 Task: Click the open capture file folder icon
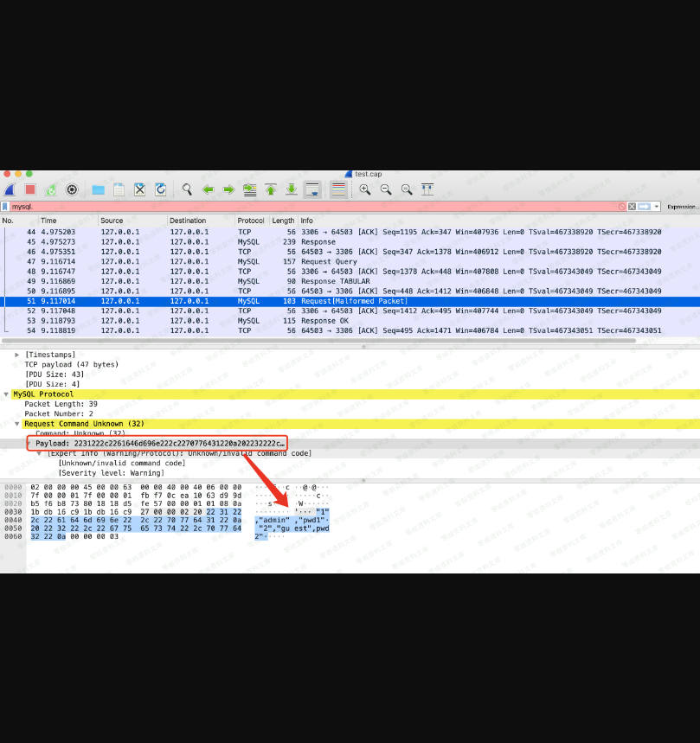click(98, 189)
